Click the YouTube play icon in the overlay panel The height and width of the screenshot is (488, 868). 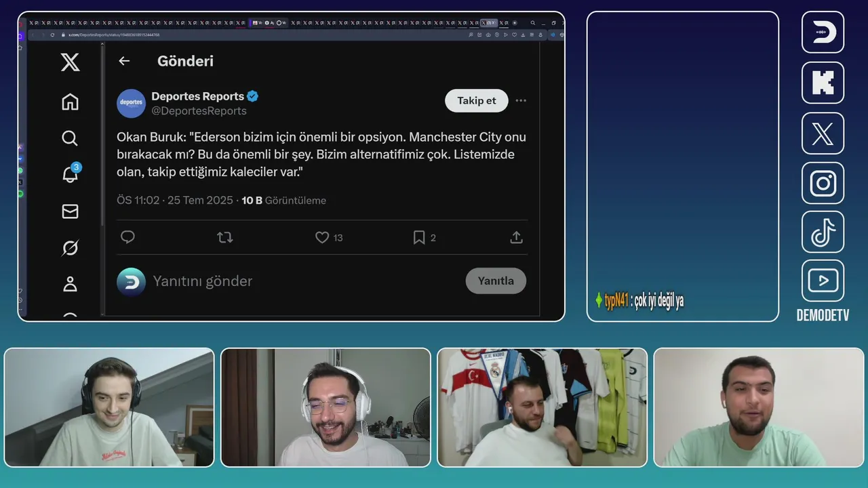(x=823, y=281)
